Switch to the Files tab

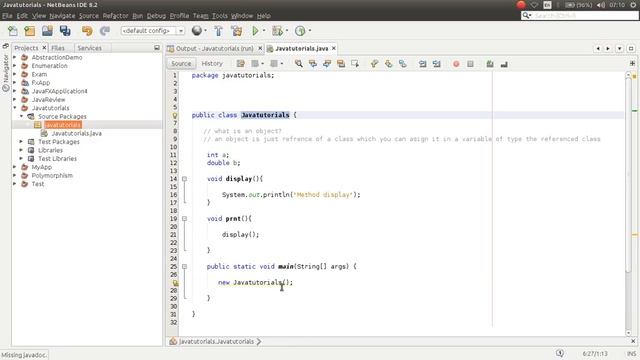[x=58, y=48]
